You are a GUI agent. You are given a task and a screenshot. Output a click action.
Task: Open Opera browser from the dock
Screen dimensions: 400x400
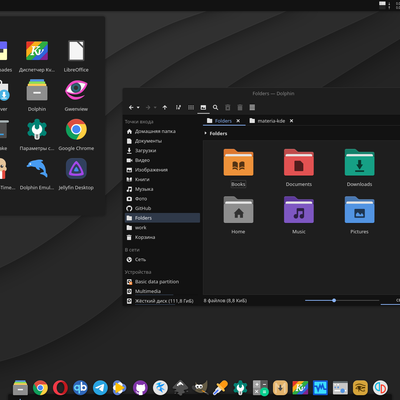[x=60, y=388]
